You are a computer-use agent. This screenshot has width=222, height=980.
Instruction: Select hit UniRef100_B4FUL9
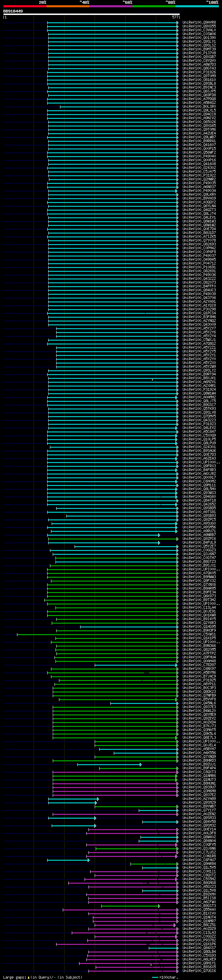pos(199,543)
